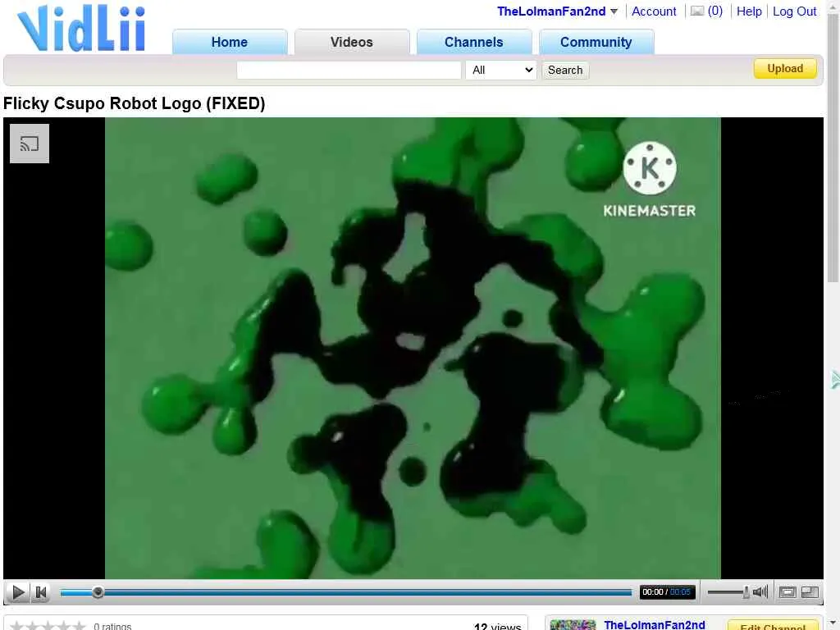Screen dimensions: 840x630
Task: Open TheLolmanFan2nd channel link below video
Action: (654, 624)
